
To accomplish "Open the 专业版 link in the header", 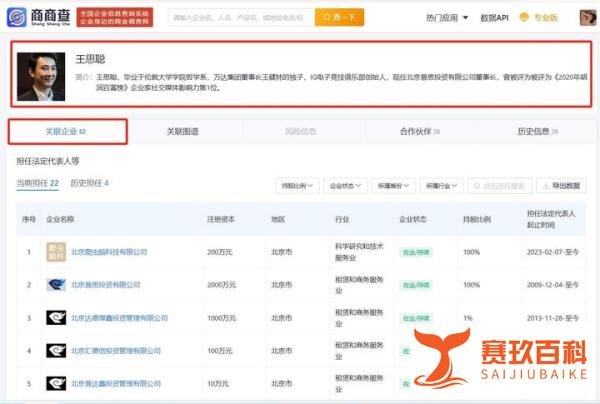I will [x=546, y=18].
